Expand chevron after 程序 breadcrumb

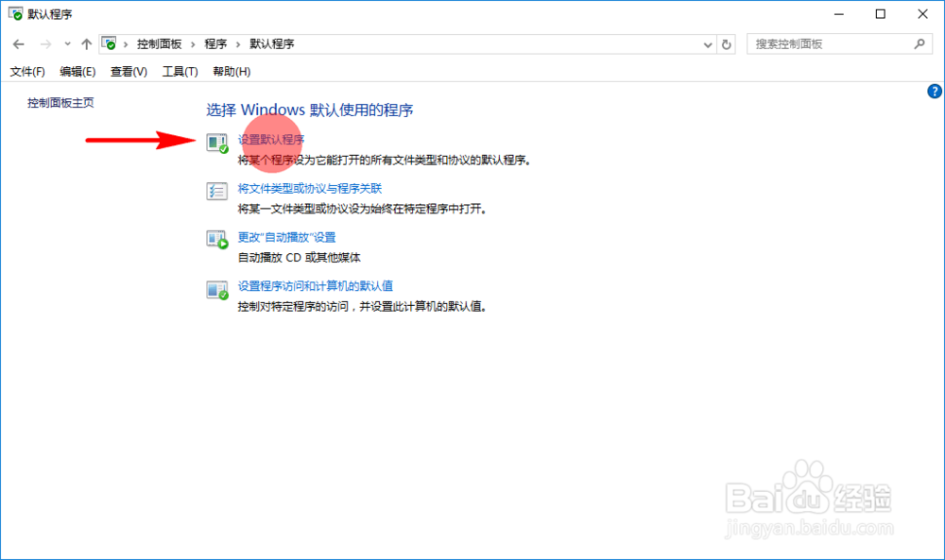238,44
